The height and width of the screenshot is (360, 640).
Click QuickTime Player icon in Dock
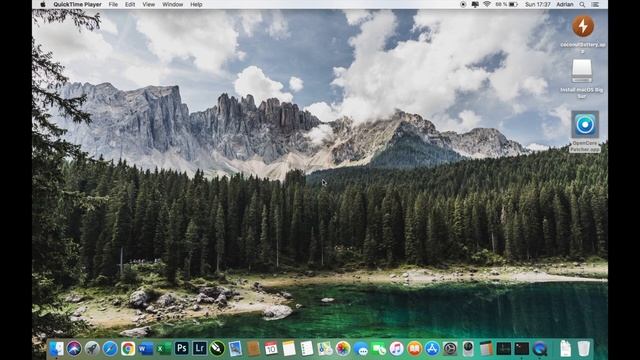pyautogui.click(x=540, y=349)
